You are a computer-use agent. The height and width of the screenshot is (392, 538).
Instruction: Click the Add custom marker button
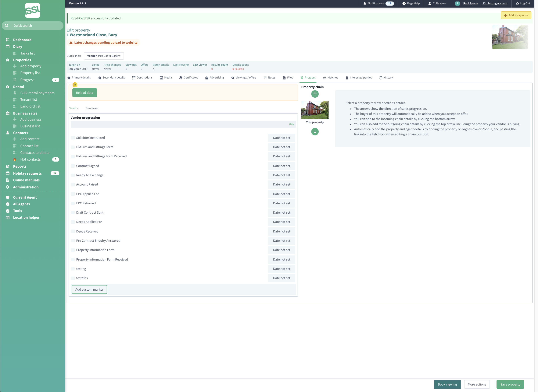tap(89, 289)
